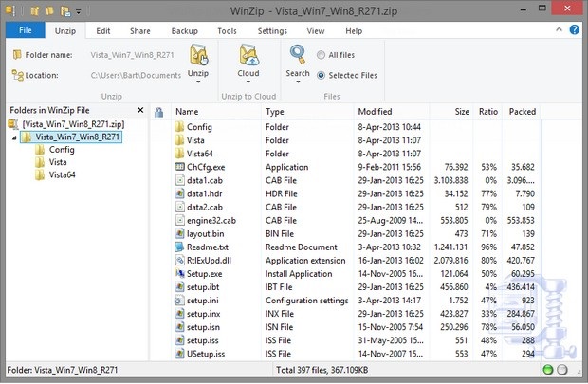Collapse the ribbon with the chevron
The height and width of the screenshot is (384, 588).
pyautogui.click(x=559, y=29)
